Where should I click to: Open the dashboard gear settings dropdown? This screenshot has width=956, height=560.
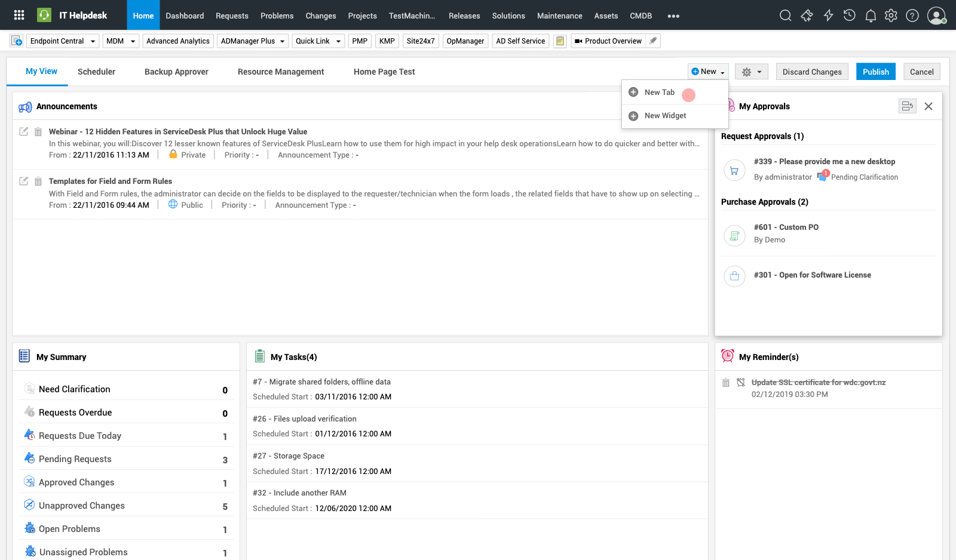(x=751, y=72)
